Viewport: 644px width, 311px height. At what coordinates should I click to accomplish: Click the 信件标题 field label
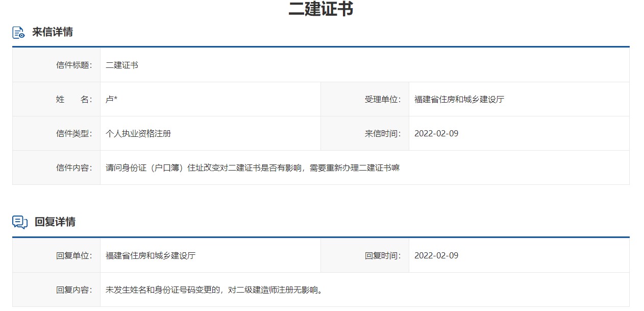(x=74, y=65)
